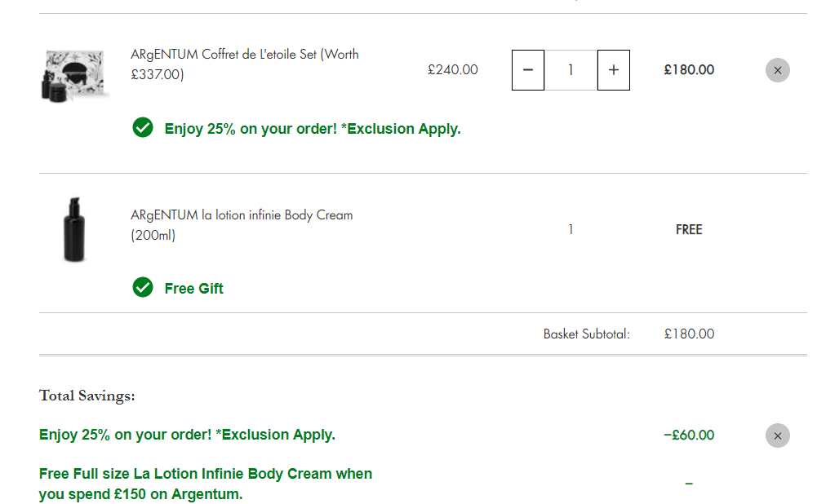Click the Enjoy 25% line under Total Savings

pyautogui.click(x=187, y=435)
